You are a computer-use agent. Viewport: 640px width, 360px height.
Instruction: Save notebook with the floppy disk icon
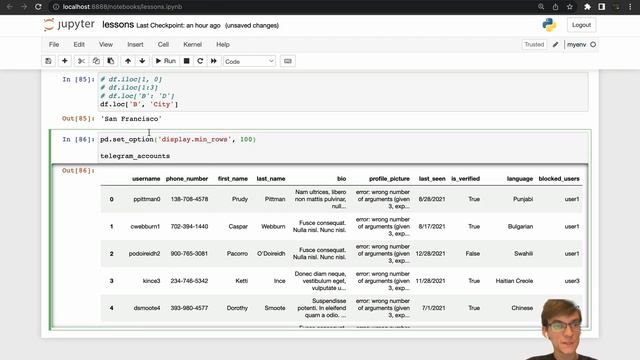pyautogui.click(x=48, y=61)
